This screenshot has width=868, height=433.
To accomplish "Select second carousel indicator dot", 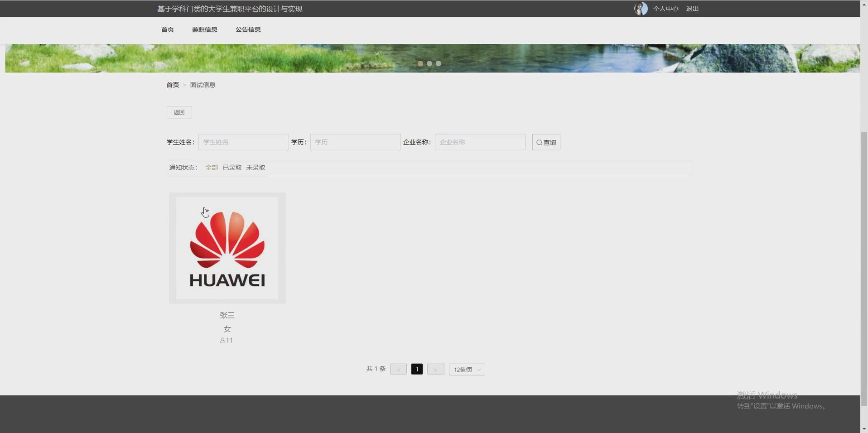I will pos(429,63).
